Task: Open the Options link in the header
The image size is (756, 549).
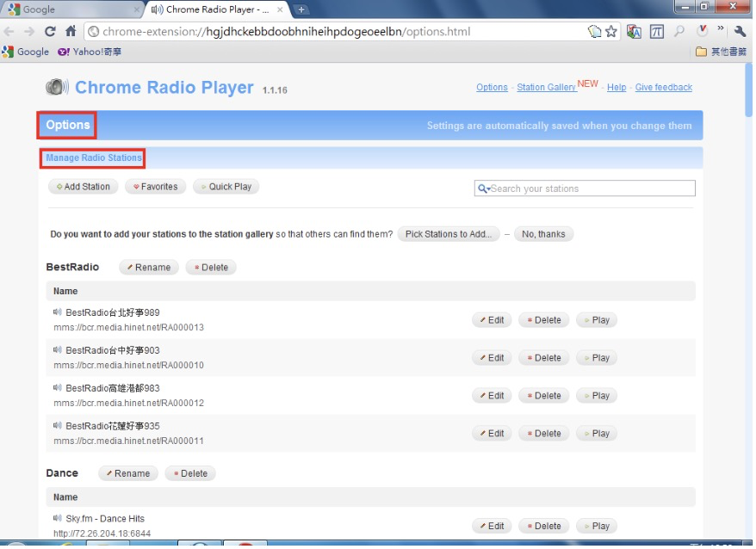Action: tap(492, 87)
